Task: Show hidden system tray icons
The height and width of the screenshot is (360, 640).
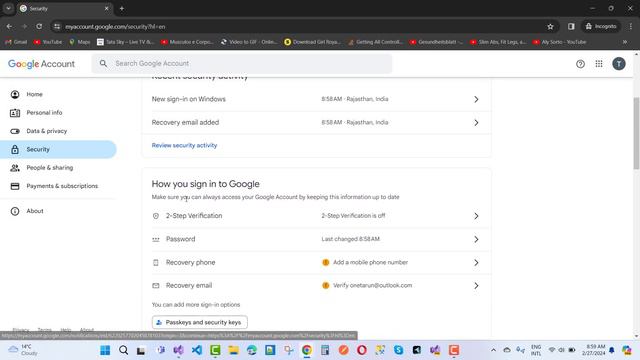Action: (493, 350)
